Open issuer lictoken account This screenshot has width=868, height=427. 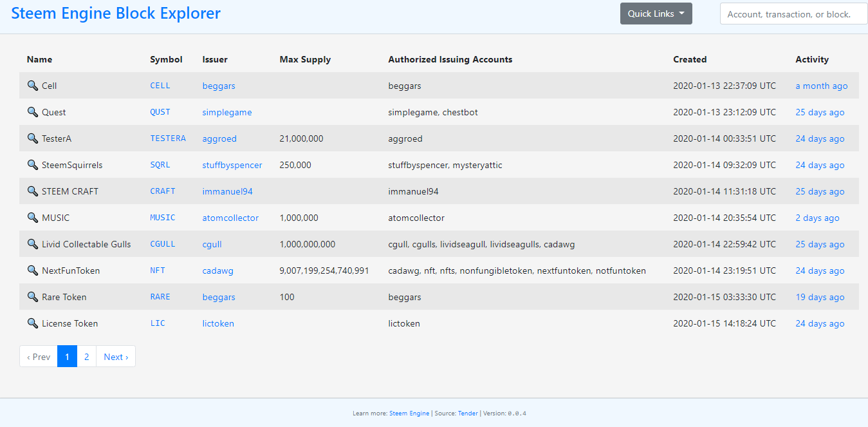[x=218, y=323]
